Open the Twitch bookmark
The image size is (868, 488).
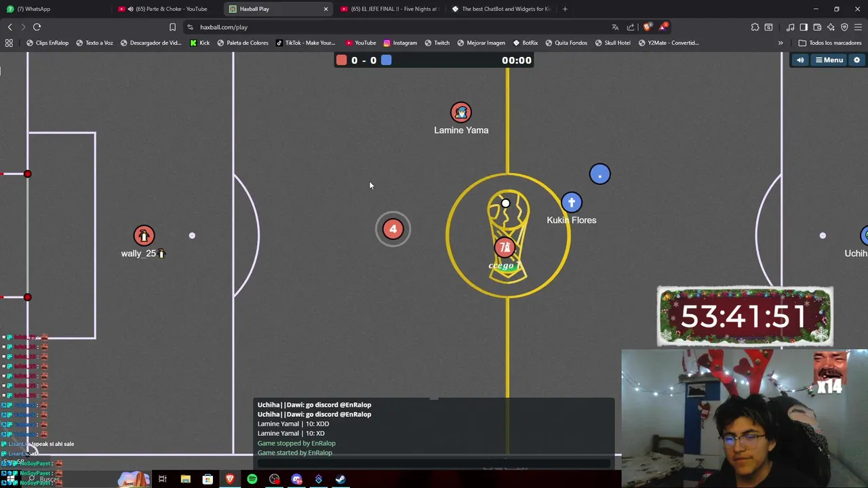pos(437,43)
